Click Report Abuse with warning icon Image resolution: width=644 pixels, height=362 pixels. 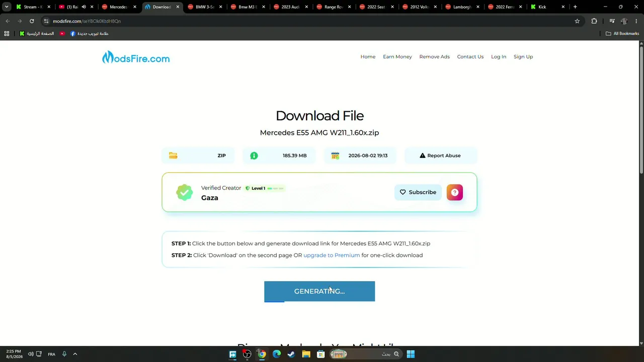tap(440, 155)
